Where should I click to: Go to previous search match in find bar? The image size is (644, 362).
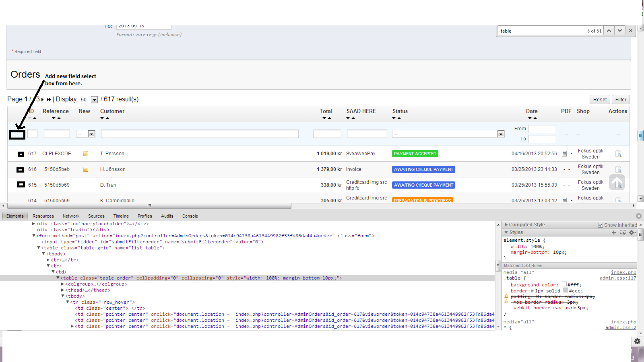point(609,31)
